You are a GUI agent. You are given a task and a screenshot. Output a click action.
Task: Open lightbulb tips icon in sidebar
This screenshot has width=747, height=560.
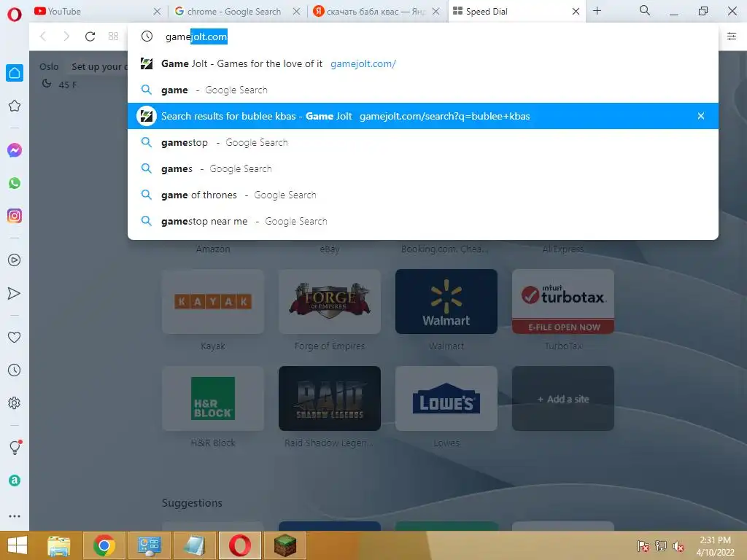pos(15,447)
